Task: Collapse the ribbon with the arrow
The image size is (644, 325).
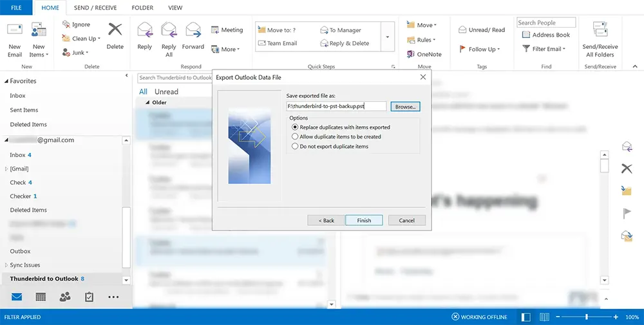Action: pyautogui.click(x=635, y=66)
